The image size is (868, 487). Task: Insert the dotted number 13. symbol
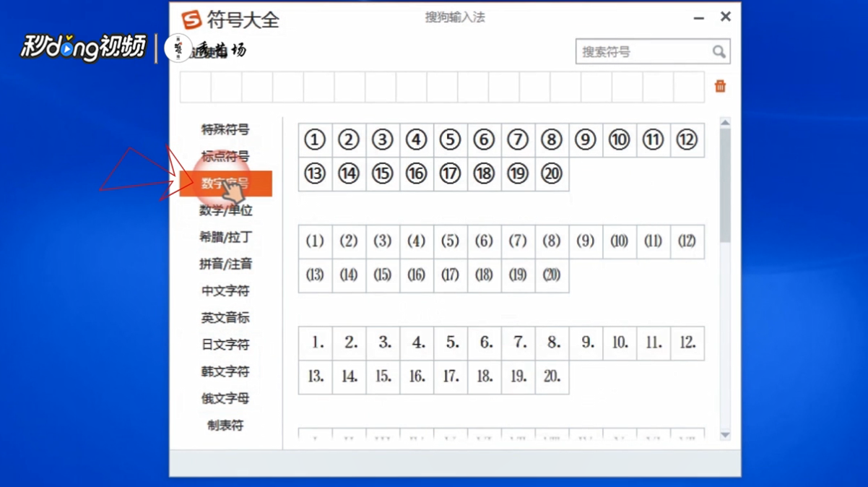click(x=315, y=376)
